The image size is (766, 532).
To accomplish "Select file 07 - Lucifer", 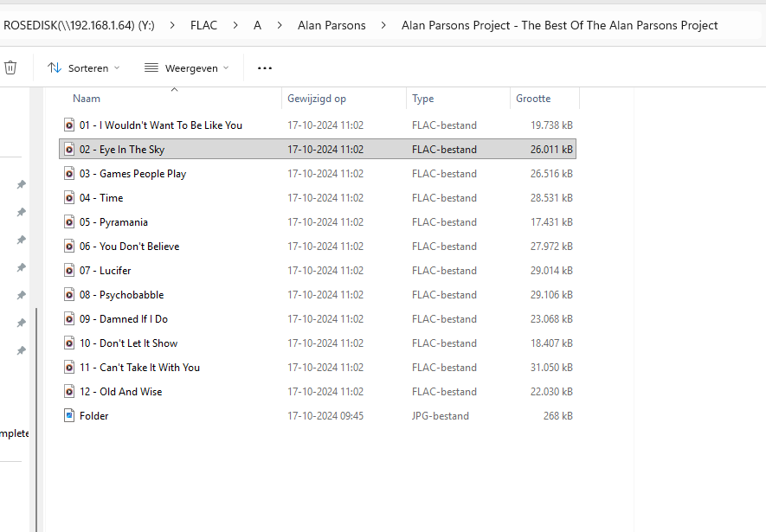I will pyautogui.click(x=105, y=271).
